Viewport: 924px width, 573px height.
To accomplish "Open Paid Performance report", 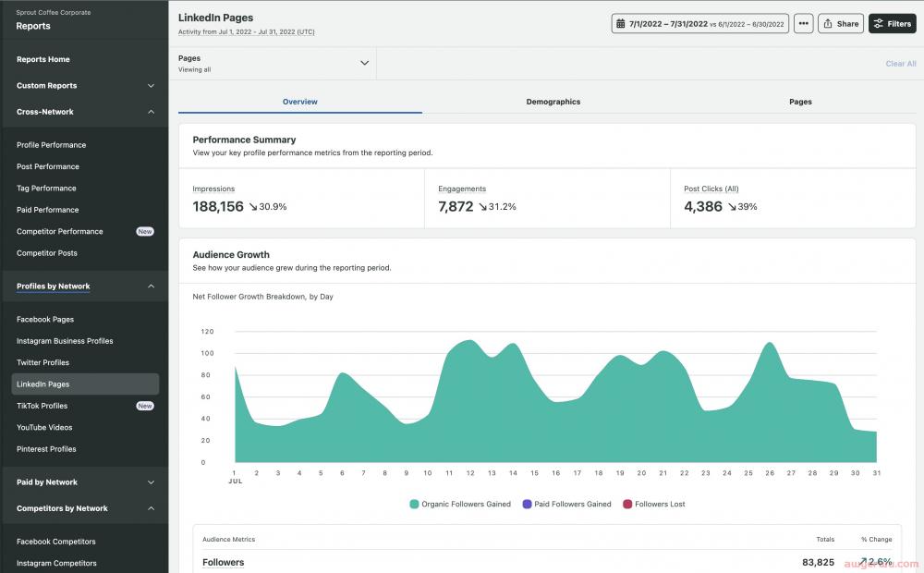I will (48, 210).
